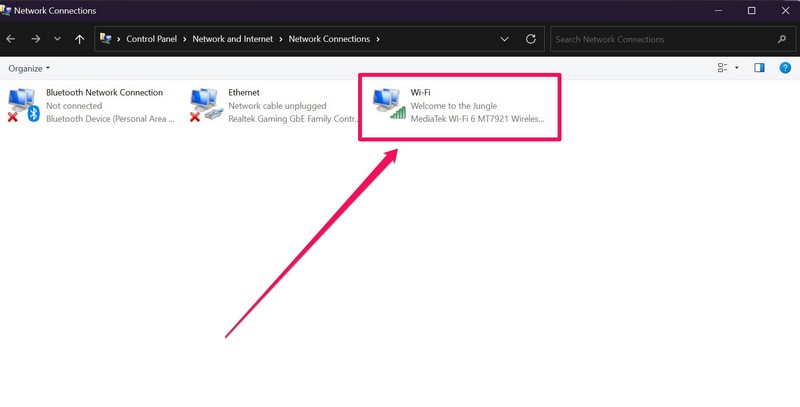
Task: Click the address bar folder icon
Action: (106, 39)
